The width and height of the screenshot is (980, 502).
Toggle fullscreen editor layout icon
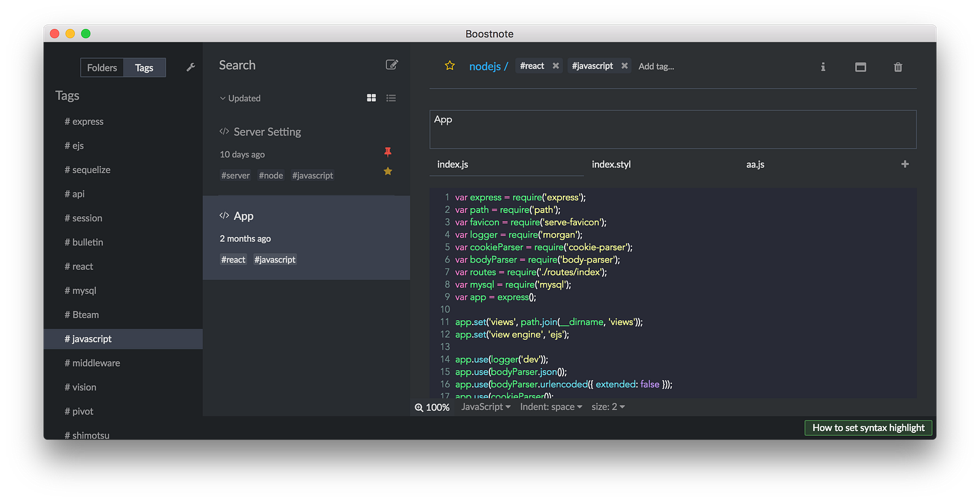(x=861, y=67)
